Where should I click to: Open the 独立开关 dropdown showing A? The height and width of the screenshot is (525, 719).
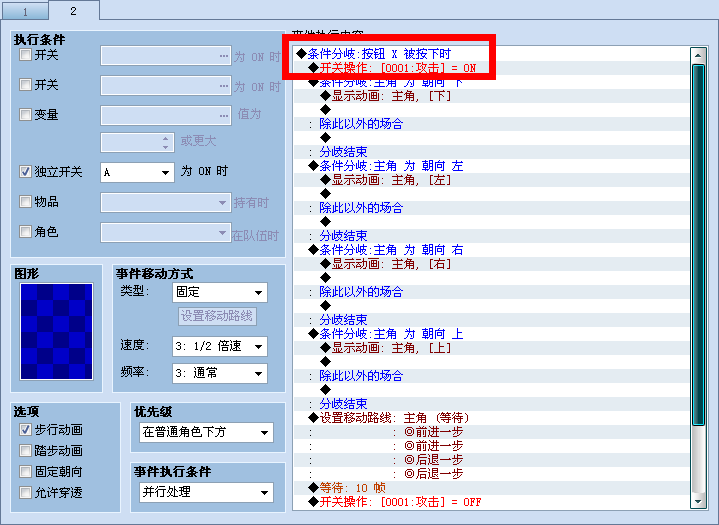(x=137, y=172)
